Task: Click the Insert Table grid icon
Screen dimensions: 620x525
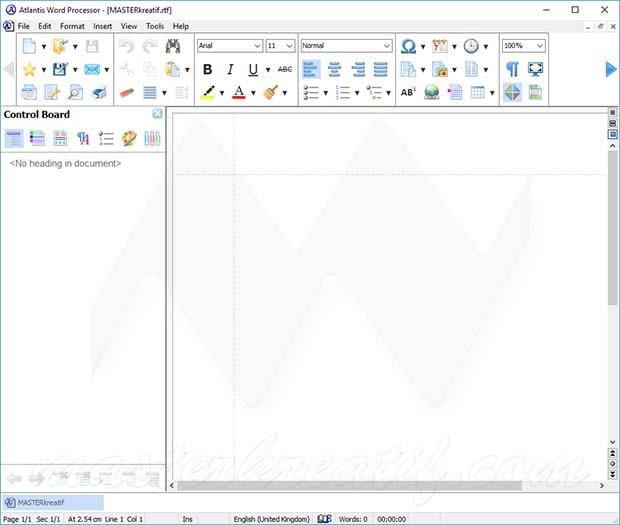Action: click(x=478, y=93)
